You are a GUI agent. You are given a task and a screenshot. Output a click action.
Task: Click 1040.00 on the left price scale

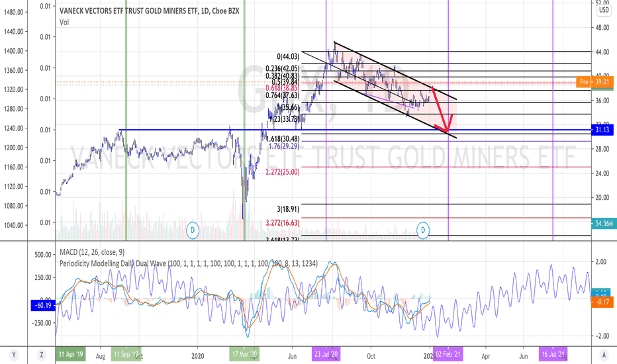14,226
